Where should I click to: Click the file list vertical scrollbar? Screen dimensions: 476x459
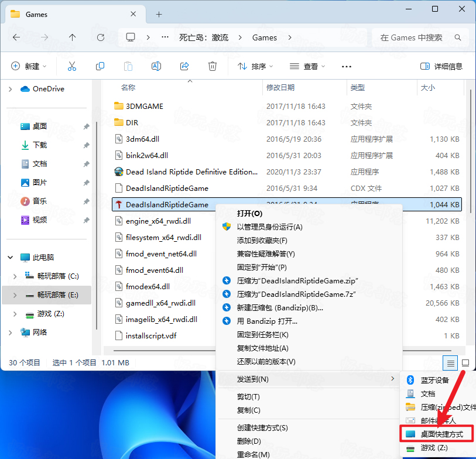(471, 150)
